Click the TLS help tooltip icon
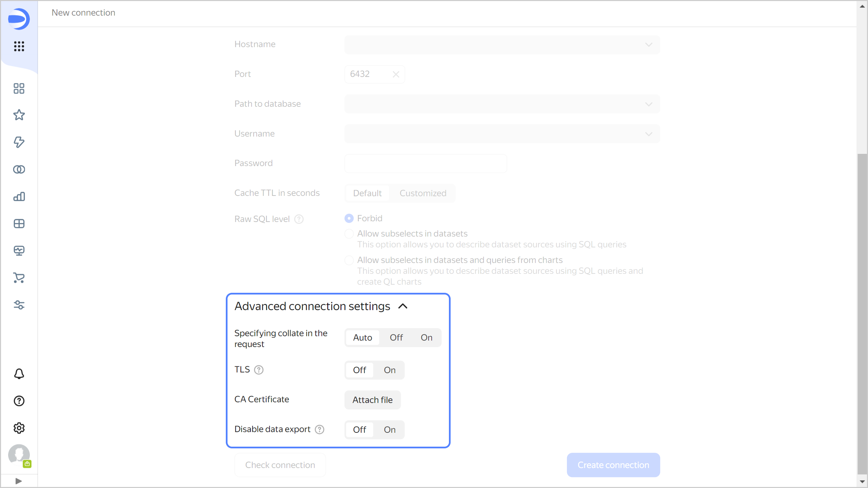The height and width of the screenshot is (488, 868). click(x=259, y=370)
